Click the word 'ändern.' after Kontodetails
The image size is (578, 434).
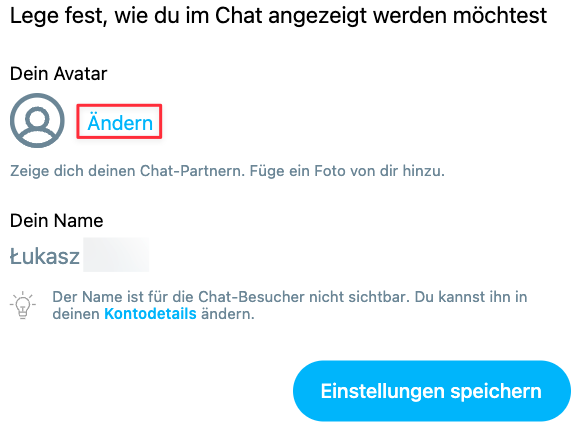coord(228,314)
